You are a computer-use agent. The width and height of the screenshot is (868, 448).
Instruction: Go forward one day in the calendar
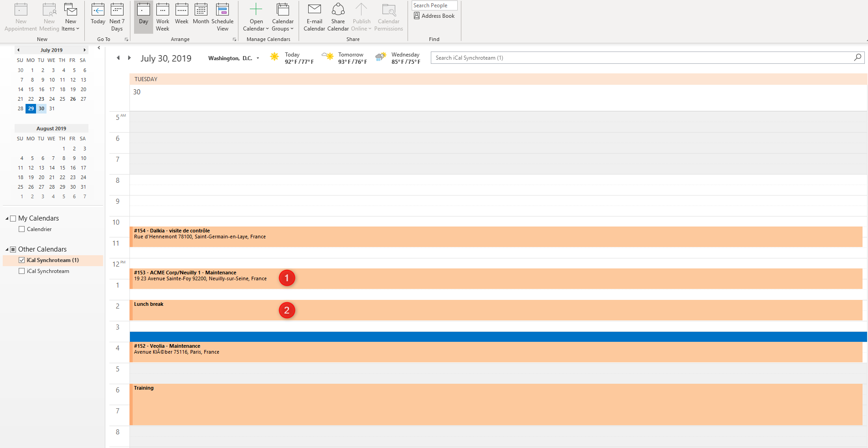[129, 58]
